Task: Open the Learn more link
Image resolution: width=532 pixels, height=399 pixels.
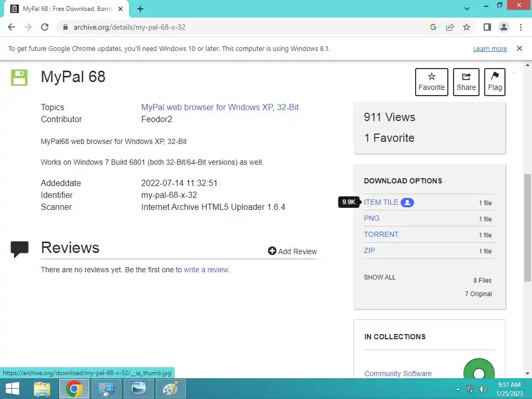Action: (490, 48)
